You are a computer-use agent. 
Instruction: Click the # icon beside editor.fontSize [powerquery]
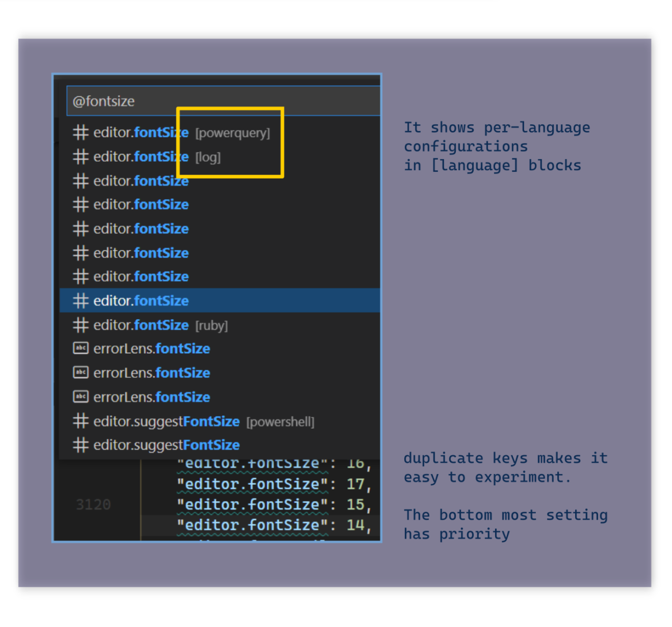(x=81, y=133)
